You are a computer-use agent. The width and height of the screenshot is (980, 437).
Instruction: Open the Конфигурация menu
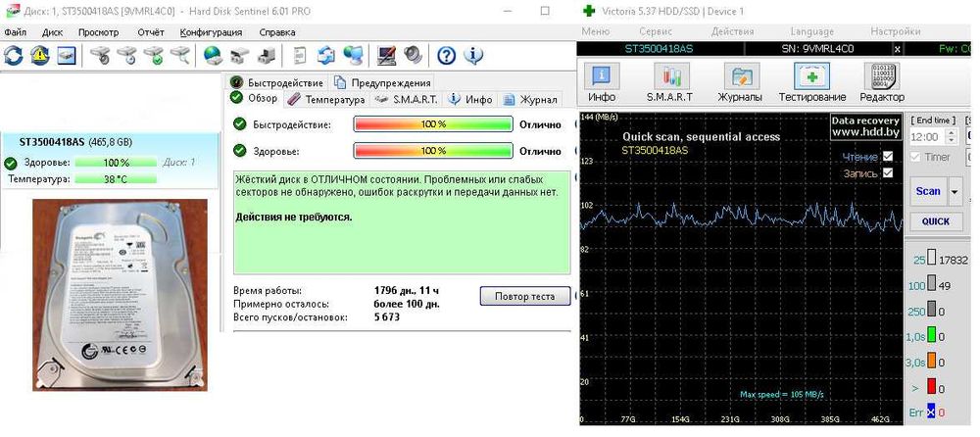point(211,32)
